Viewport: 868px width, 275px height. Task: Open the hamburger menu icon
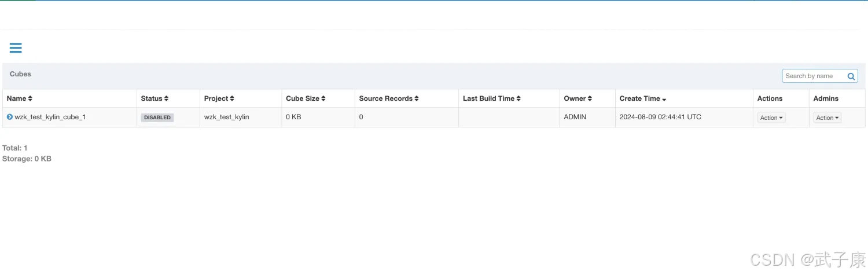16,48
